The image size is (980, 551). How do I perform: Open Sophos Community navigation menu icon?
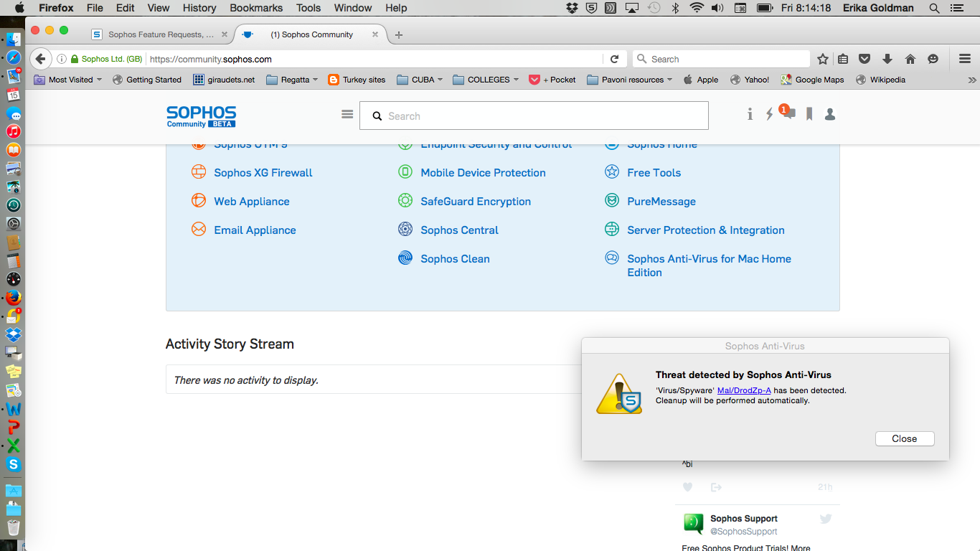347,114
